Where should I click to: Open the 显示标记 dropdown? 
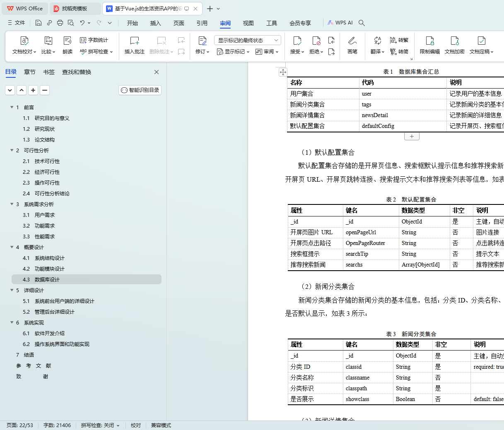(x=233, y=52)
